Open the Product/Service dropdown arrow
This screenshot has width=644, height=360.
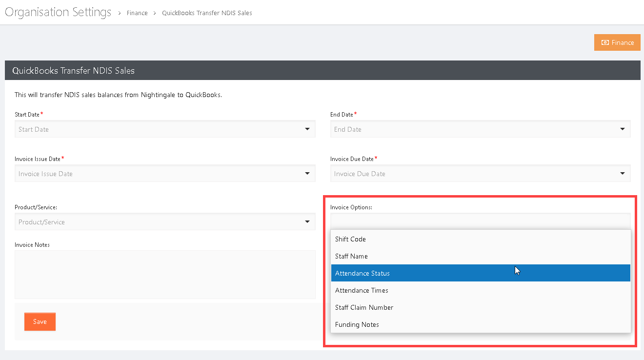(x=307, y=222)
